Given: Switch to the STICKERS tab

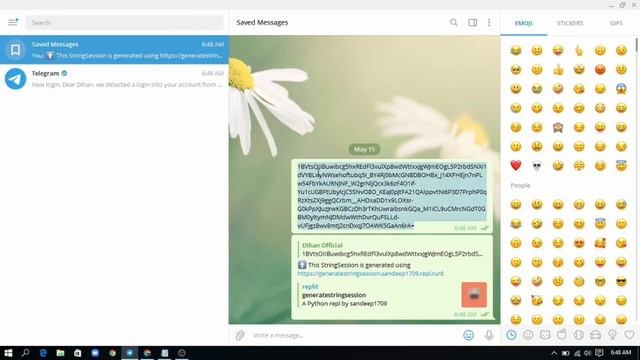Looking at the screenshot, I should click(x=570, y=23).
